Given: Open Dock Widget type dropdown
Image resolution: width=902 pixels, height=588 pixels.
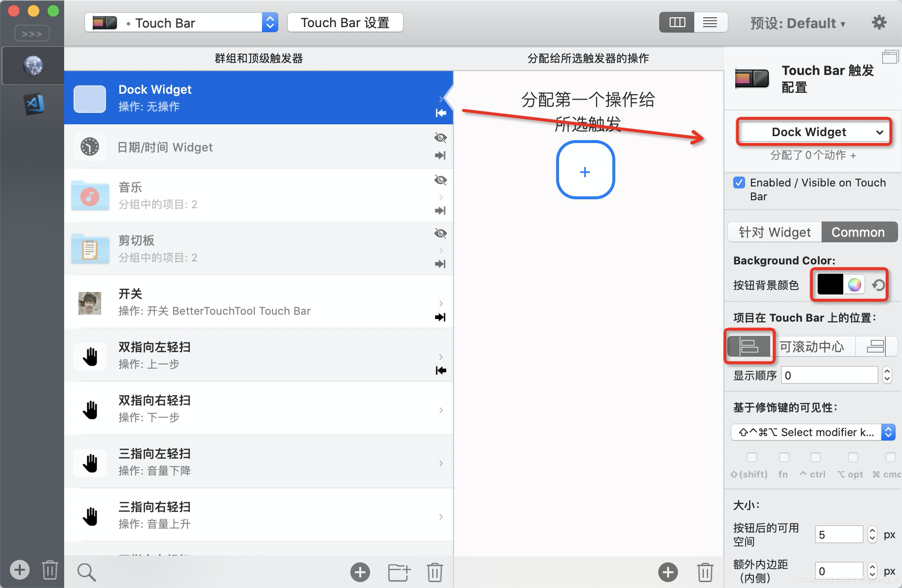Looking at the screenshot, I should 814,132.
